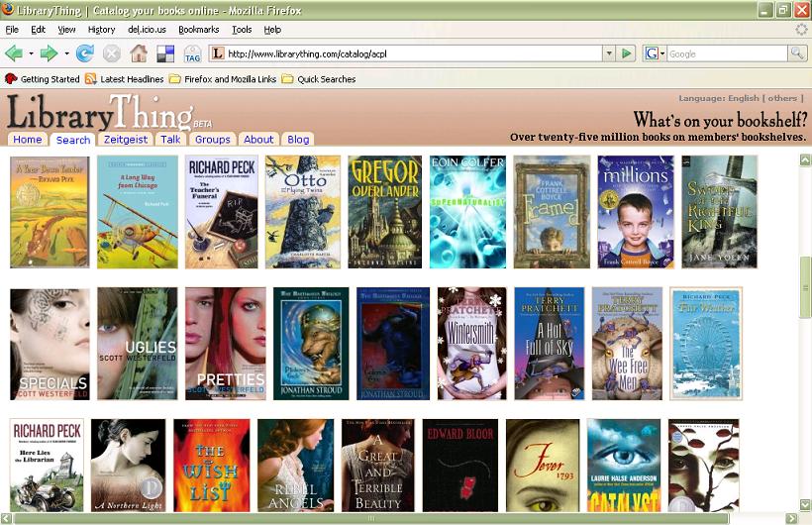The height and width of the screenshot is (525, 812).
Task: Open the Uglies by Scott Westerfeld cover
Action: pyautogui.click(x=138, y=344)
